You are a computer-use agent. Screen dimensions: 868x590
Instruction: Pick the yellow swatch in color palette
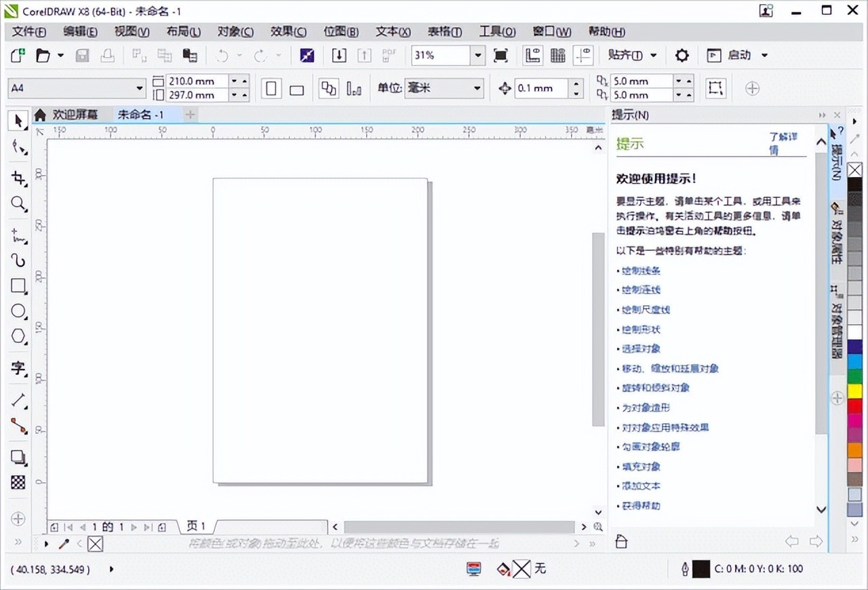[854, 391]
